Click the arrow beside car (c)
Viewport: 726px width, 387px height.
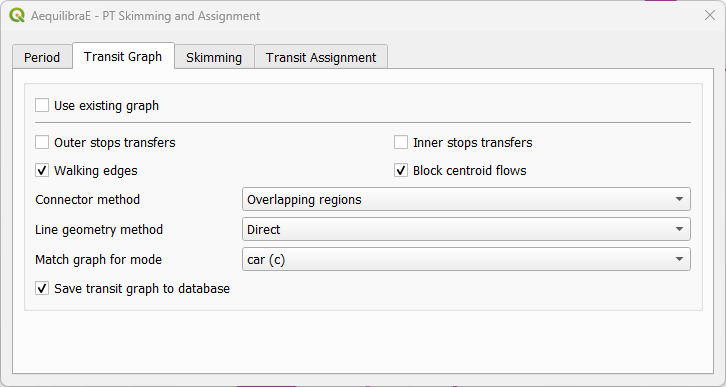(679, 259)
